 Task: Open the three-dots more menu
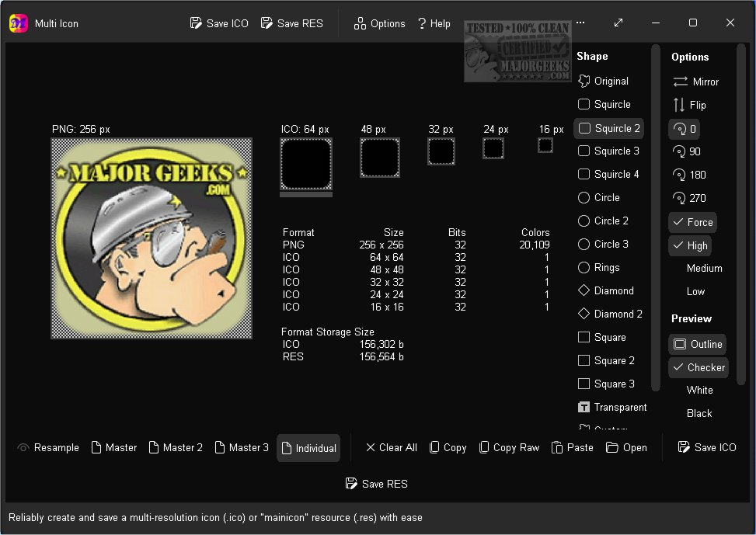tap(580, 23)
